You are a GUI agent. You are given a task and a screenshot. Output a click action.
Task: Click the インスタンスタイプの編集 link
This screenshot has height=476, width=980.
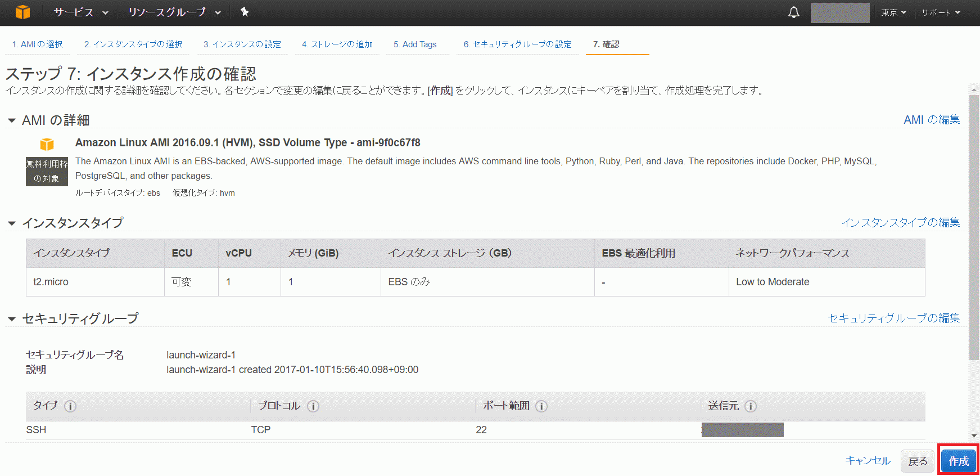point(901,223)
